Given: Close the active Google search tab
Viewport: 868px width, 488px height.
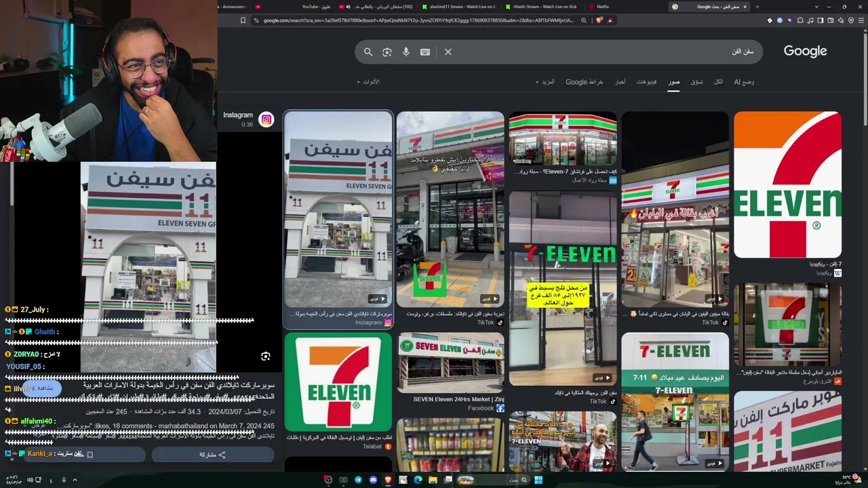Looking at the screenshot, I should [x=745, y=7].
